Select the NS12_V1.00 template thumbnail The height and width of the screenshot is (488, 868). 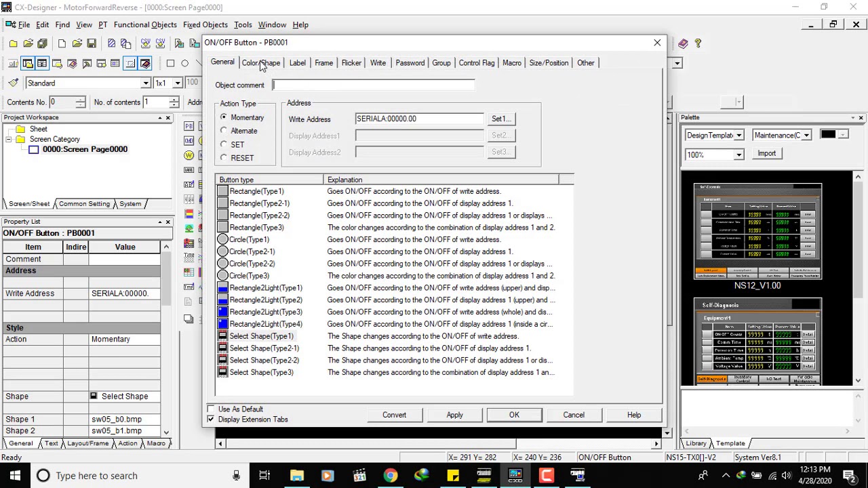point(757,231)
